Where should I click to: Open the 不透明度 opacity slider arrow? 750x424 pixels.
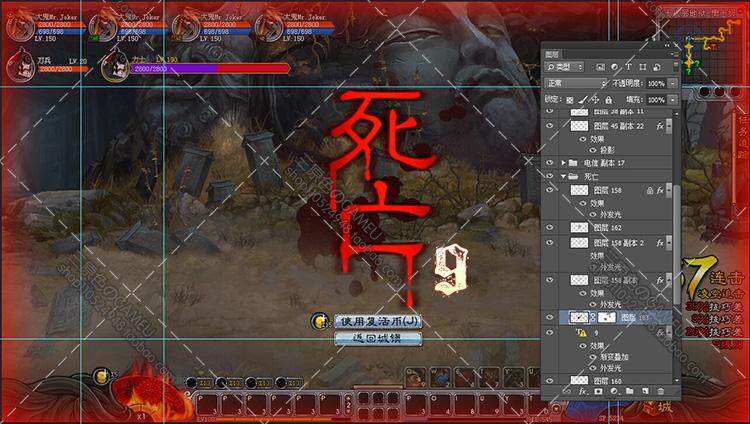pyautogui.click(x=673, y=84)
